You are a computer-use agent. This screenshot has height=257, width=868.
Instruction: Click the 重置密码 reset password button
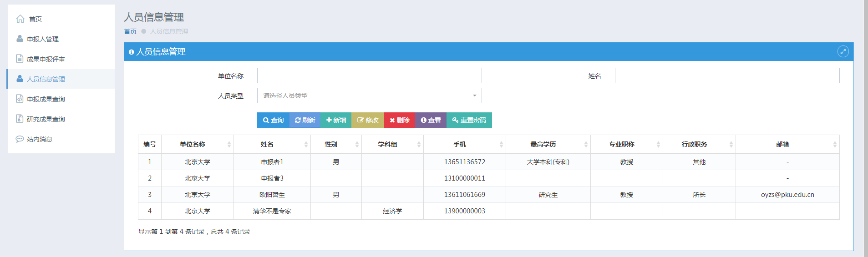[x=469, y=120]
